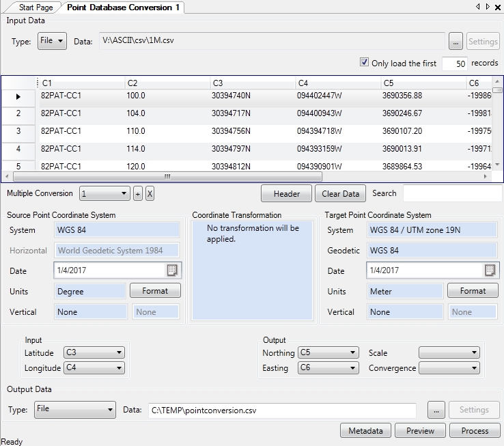Click the grid horizontal scrollbar thumb
Viewport: 504px width, 446px height.
[x=167, y=176]
